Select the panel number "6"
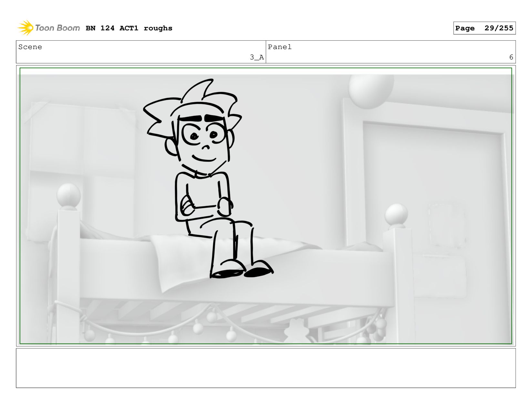532x412 pixels. [511, 57]
